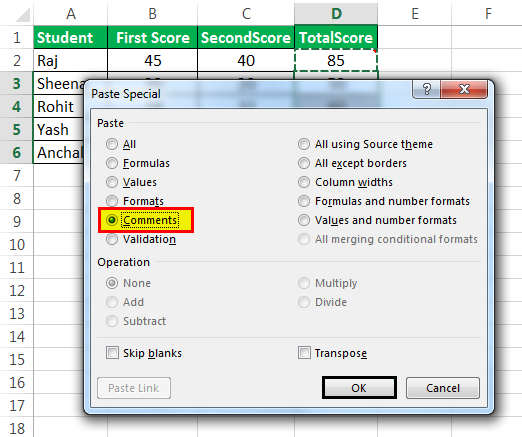Select the Validation radio button
The width and height of the screenshot is (522, 437).
[x=141, y=239]
